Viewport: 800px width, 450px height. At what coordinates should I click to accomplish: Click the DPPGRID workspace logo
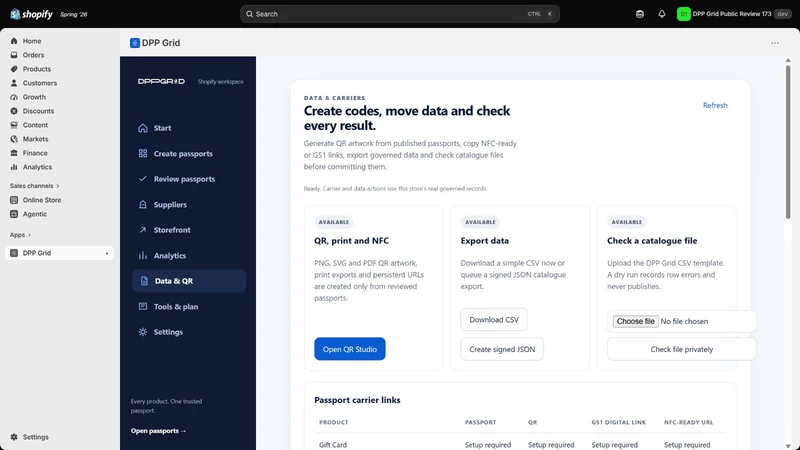point(161,82)
